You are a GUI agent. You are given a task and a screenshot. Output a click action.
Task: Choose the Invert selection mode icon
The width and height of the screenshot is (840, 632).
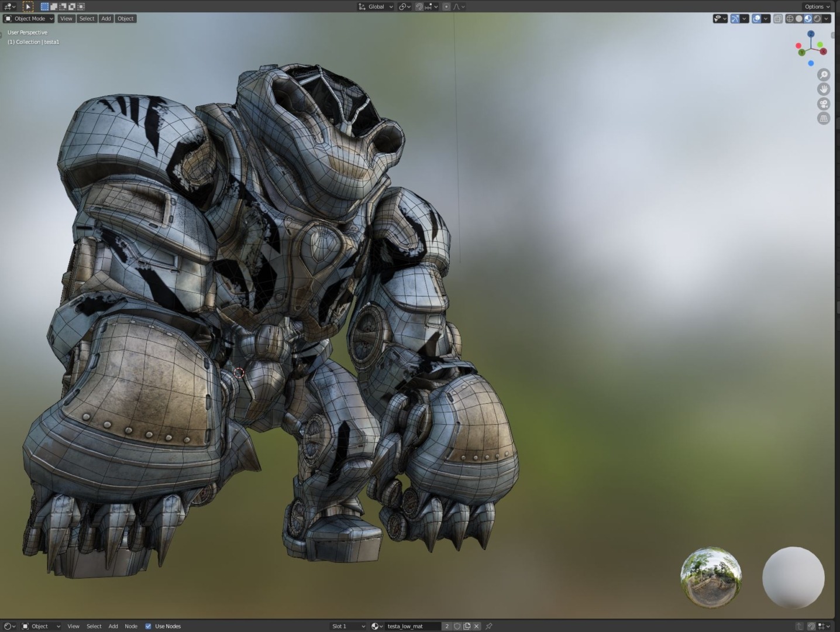pos(72,6)
